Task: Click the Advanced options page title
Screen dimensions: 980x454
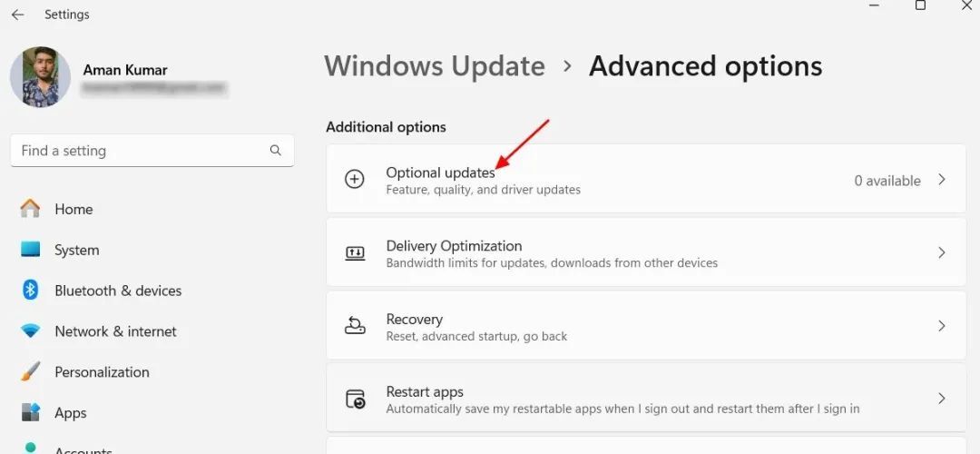Action: 706,66
